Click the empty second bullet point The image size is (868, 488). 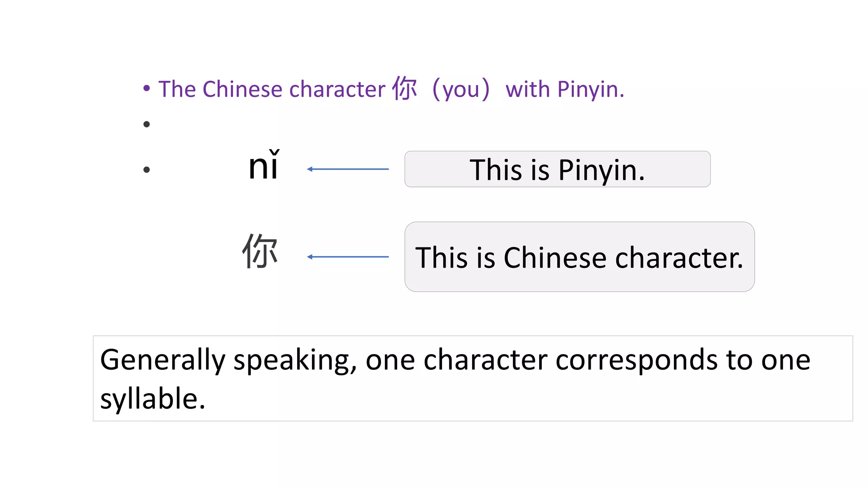click(x=147, y=124)
